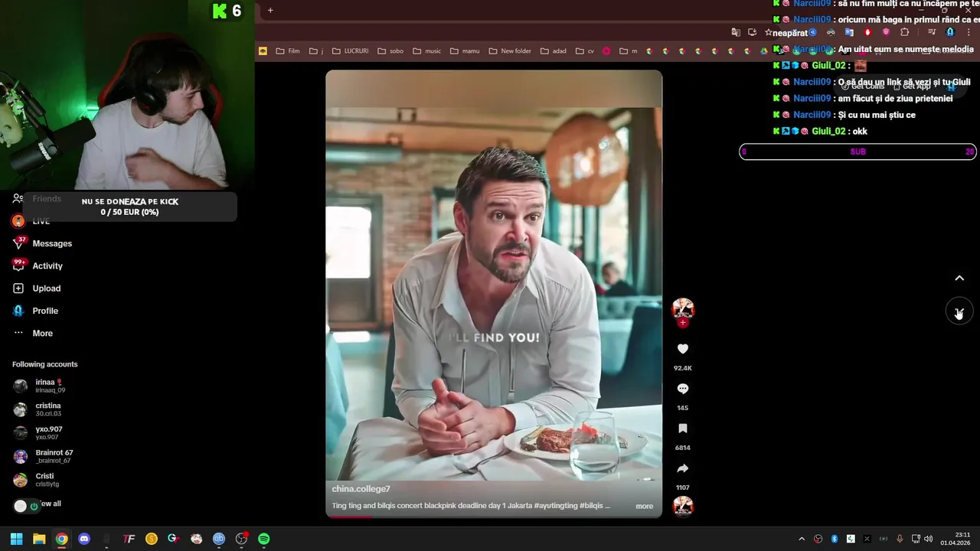The width and height of the screenshot is (980, 551).
Task: Open New folder bookmarks folder
Action: (510, 51)
